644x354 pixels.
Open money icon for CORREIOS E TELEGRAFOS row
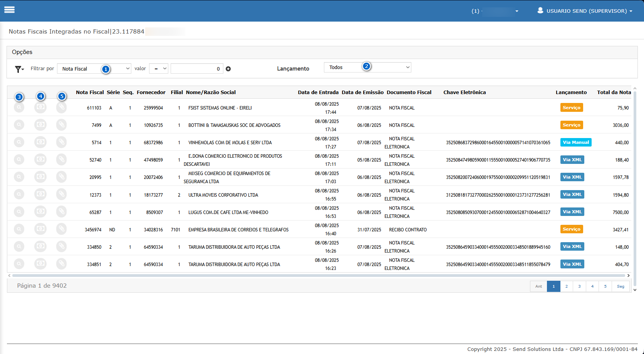tap(40, 229)
